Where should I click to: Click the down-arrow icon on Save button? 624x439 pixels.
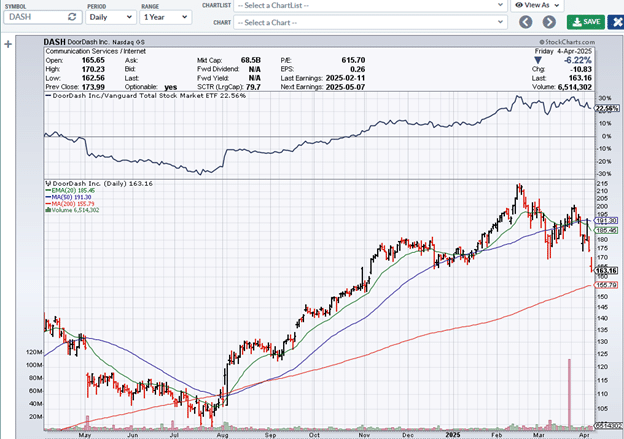coord(576,21)
